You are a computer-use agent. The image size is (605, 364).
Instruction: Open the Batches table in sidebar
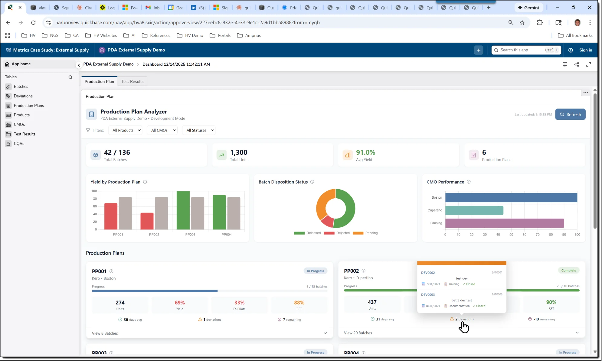(x=21, y=86)
